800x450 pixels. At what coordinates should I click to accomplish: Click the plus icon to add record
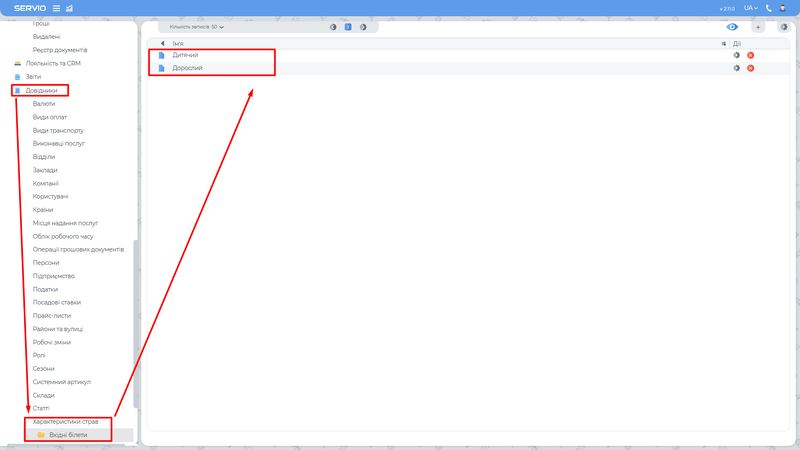pyautogui.click(x=758, y=27)
